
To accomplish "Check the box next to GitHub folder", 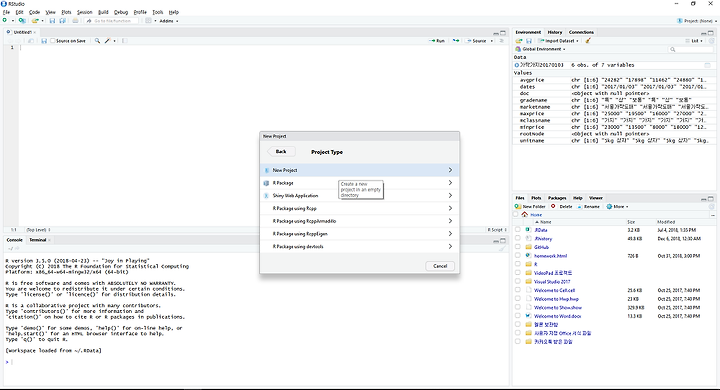I will tap(518, 247).
